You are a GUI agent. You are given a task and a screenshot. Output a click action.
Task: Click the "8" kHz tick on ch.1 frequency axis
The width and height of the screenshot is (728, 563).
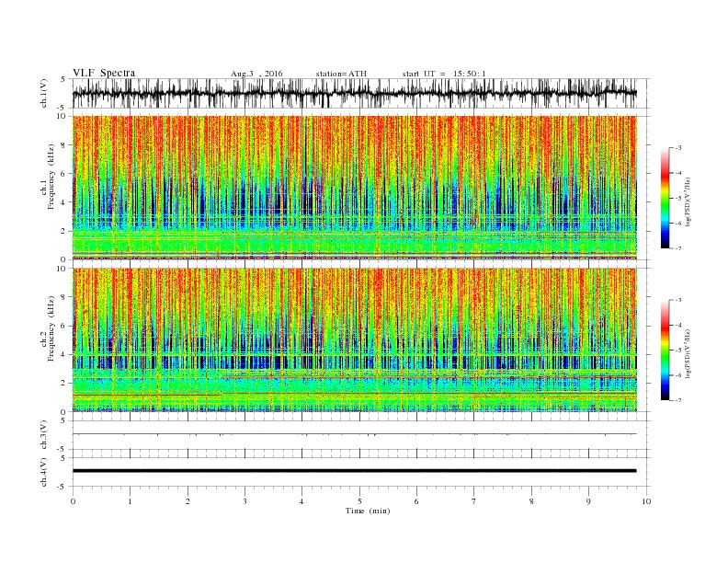[64, 145]
